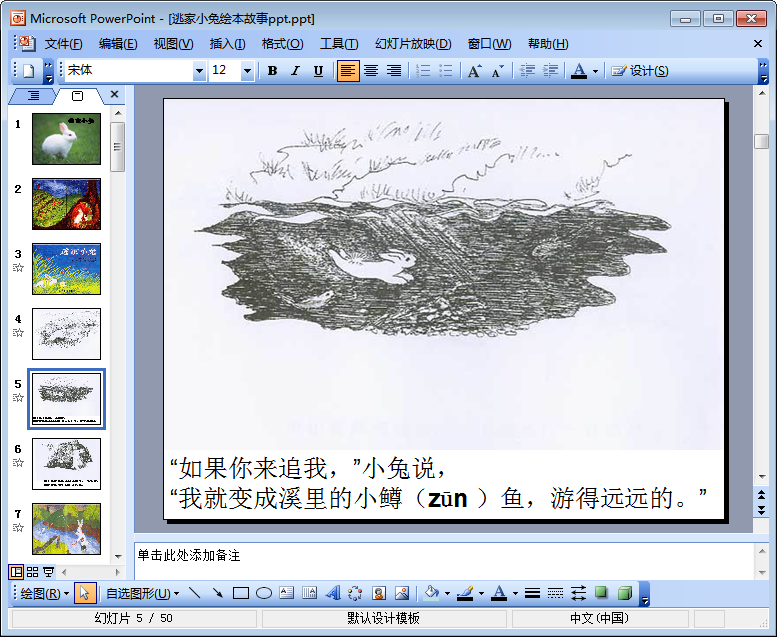Click animation star icon under slide 5

coord(18,398)
